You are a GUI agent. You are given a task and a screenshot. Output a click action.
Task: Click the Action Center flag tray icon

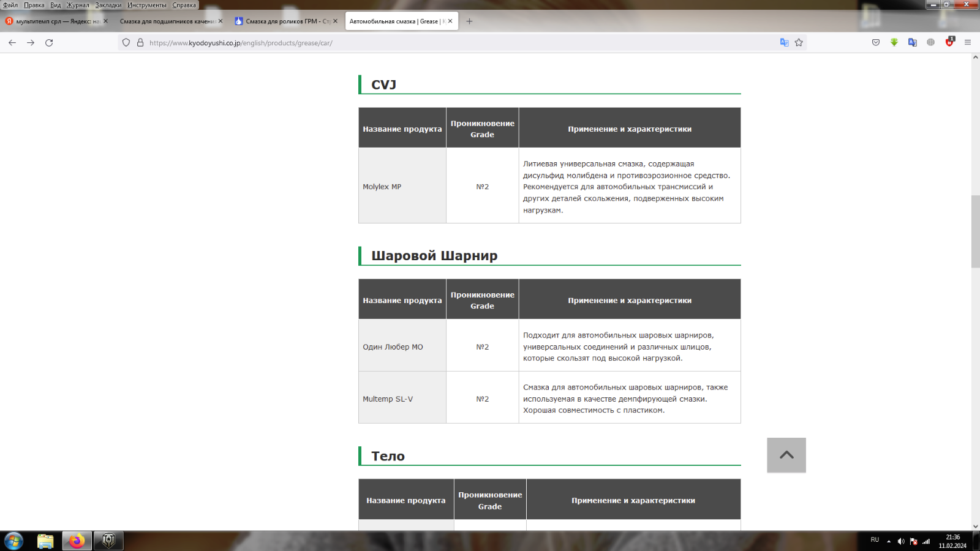click(x=913, y=541)
